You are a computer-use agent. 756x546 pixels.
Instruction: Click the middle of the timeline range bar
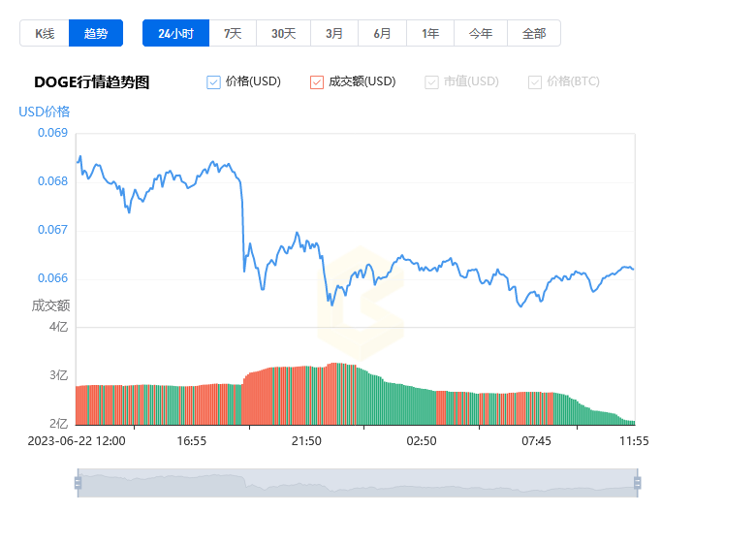point(357,483)
